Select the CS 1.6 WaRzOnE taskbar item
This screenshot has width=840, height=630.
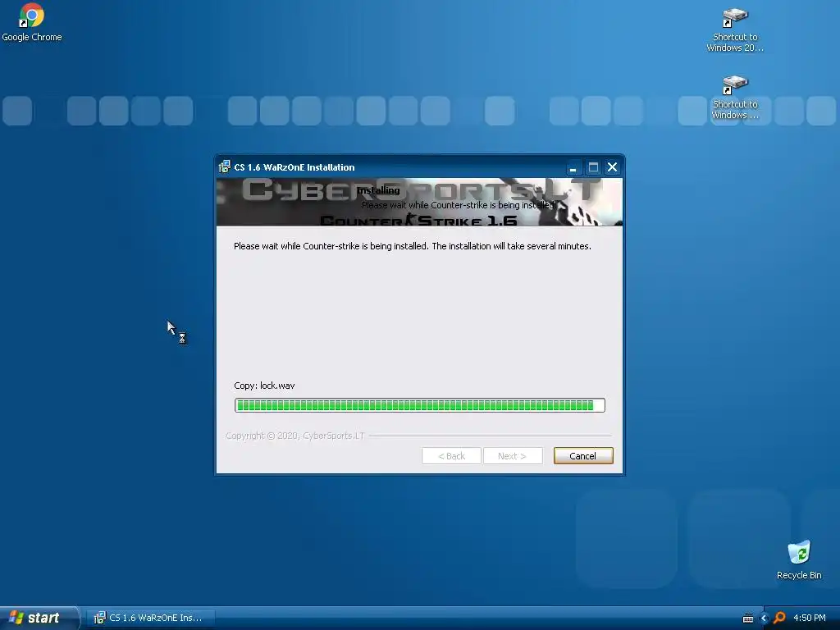[151, 618]
